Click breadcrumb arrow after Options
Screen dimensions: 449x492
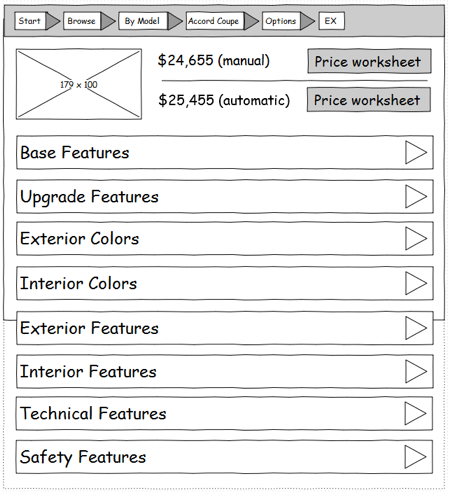point(308,21)
